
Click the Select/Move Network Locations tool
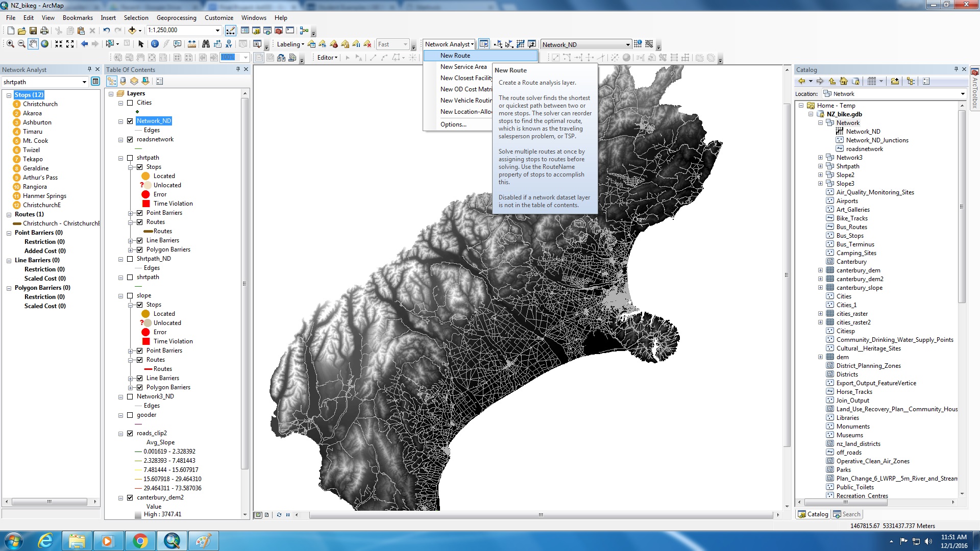click(509, 44)
